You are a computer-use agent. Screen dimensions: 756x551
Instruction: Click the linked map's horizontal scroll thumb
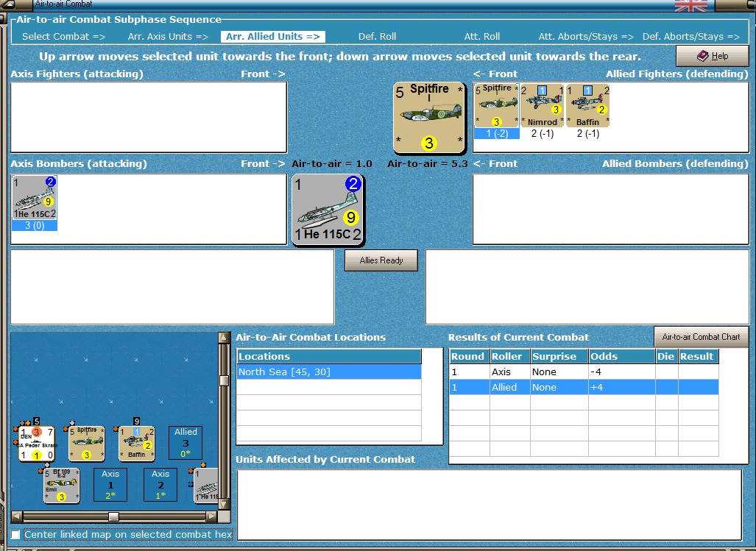click(x=114, y=517)
